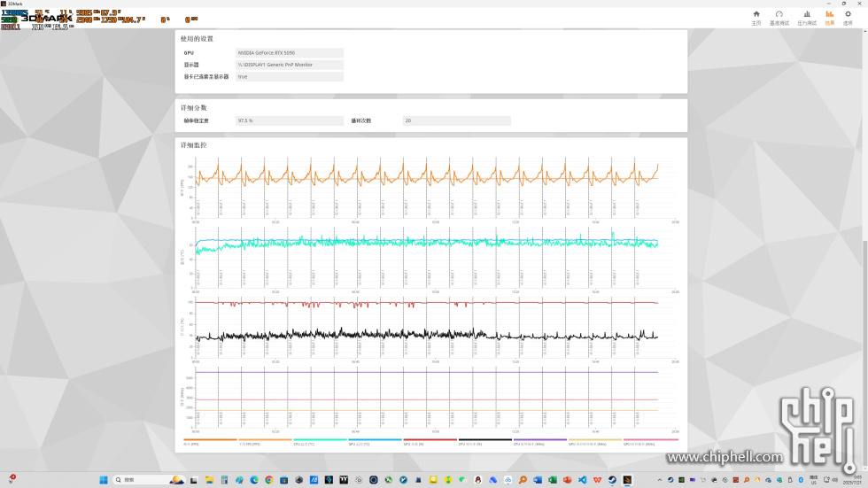Expand the system tray hidden icons chevron

pyautogui.click(x=660, y=480)
